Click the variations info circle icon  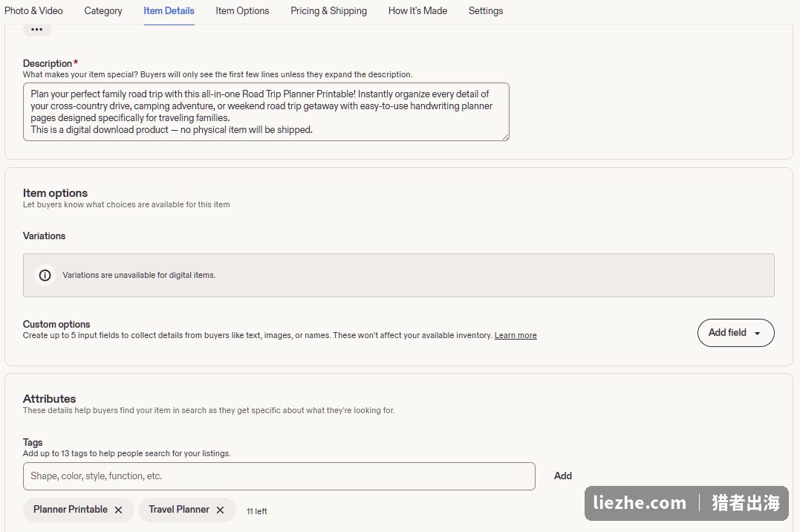point(45,275)
